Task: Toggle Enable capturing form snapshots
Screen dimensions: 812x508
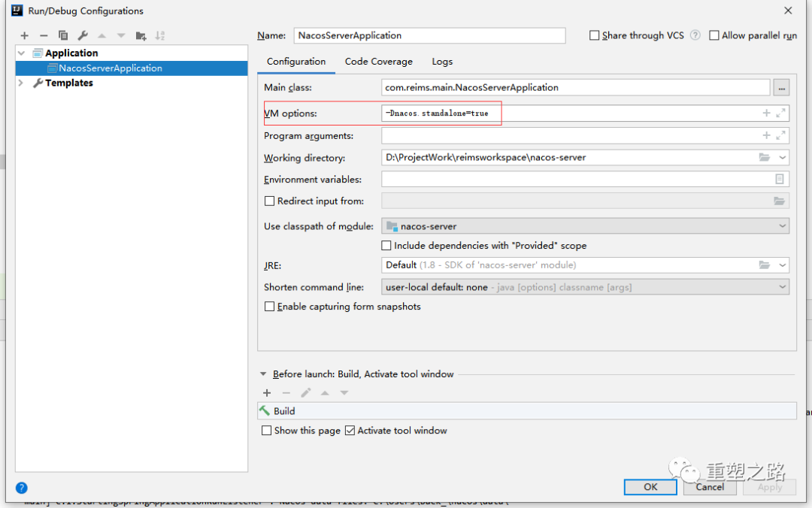Action: coord(269,307)
